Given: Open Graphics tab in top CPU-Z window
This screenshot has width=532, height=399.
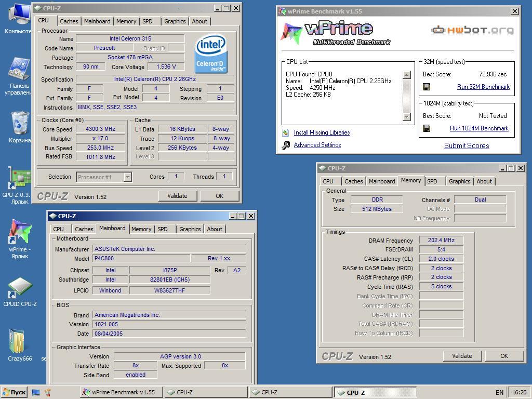Looking at the screenshot, I should (175, 21).
